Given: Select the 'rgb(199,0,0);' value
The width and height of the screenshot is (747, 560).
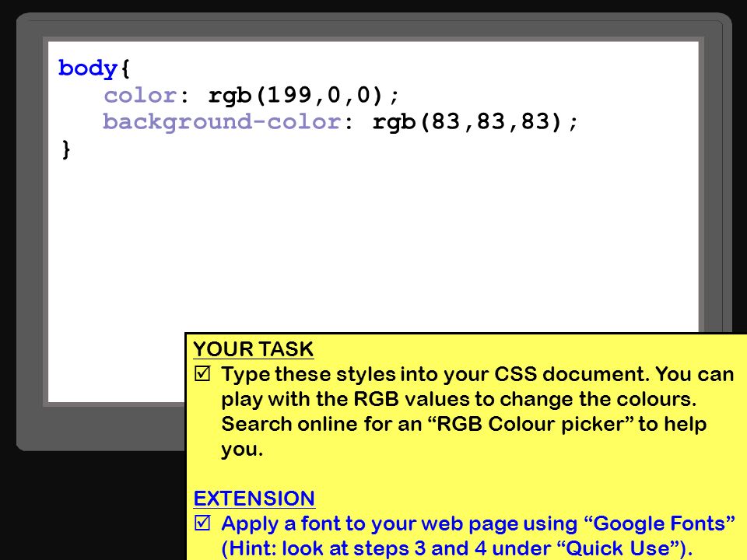Looking at the screenshot, I should pyautogui.click(x=303, y=96).
